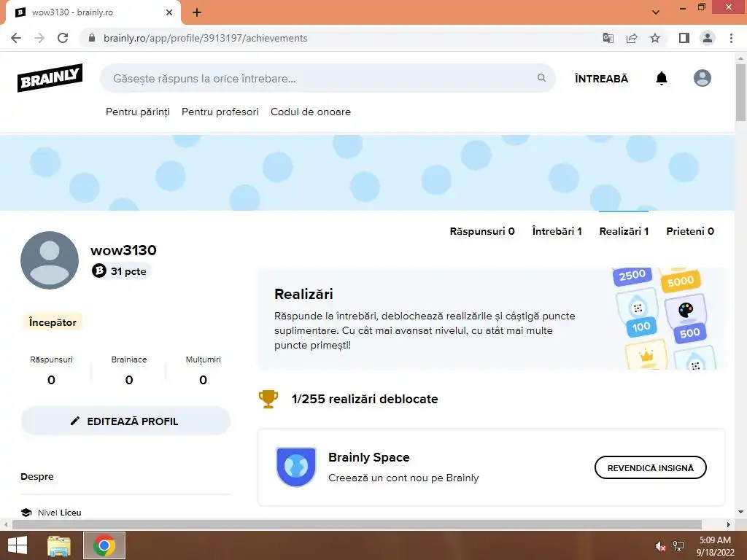Reload the page
The image size is (747, 560).
pos(63,38)
